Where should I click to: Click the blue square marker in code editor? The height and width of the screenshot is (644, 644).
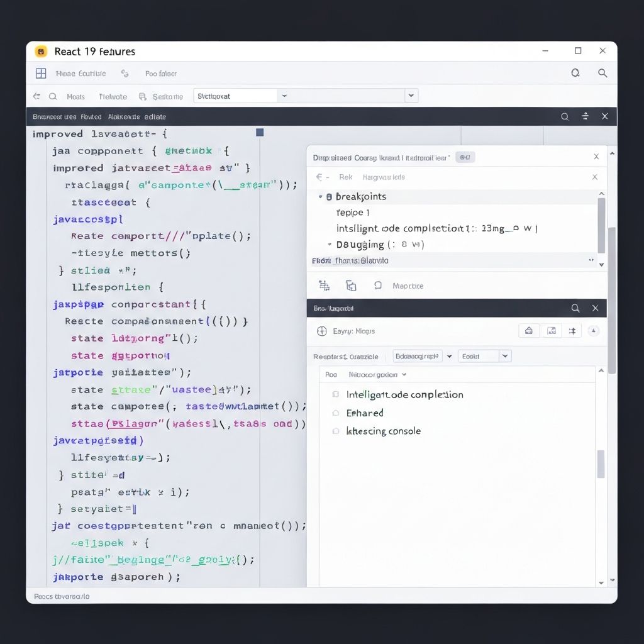click(x=260, y=132)
